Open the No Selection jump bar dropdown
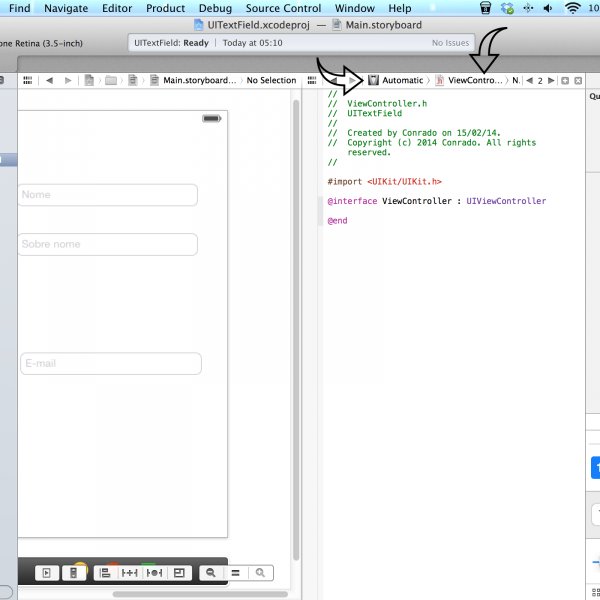Image resolution: width=600 pixels, height=600 pixels. 271,80
